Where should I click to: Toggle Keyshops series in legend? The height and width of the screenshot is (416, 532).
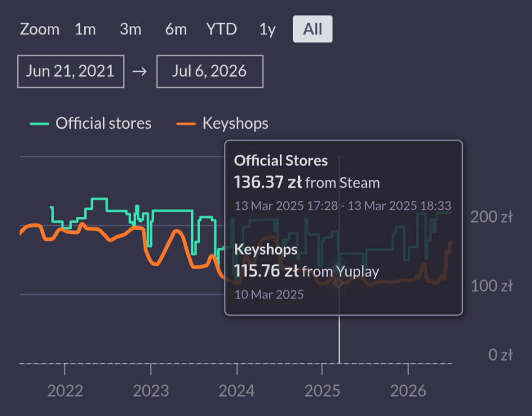click(235, 123)
